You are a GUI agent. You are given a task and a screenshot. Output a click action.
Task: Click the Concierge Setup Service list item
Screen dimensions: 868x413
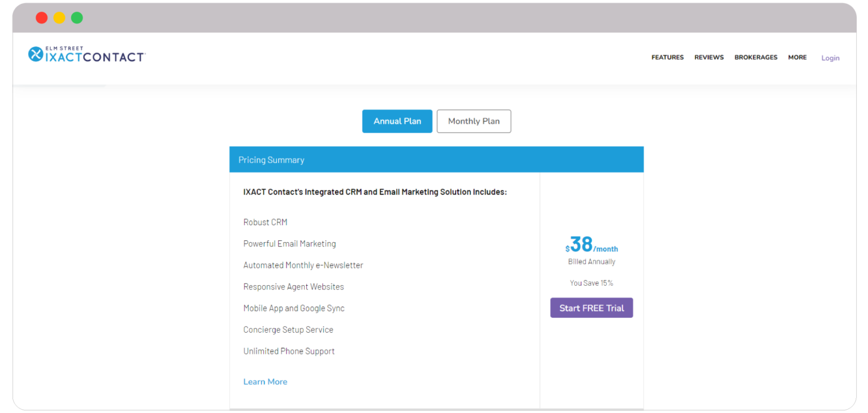point(288,329)
